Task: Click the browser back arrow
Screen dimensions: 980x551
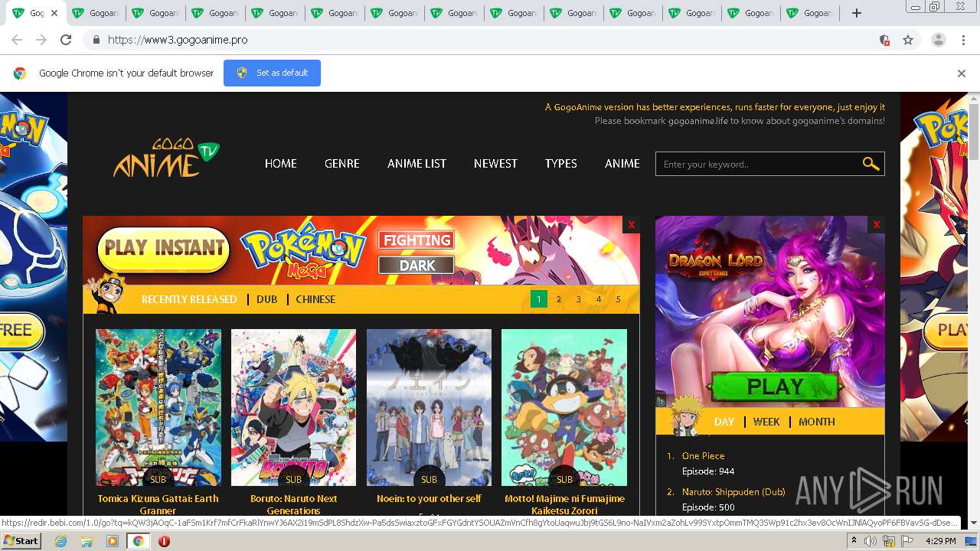Action: [17, 40]
